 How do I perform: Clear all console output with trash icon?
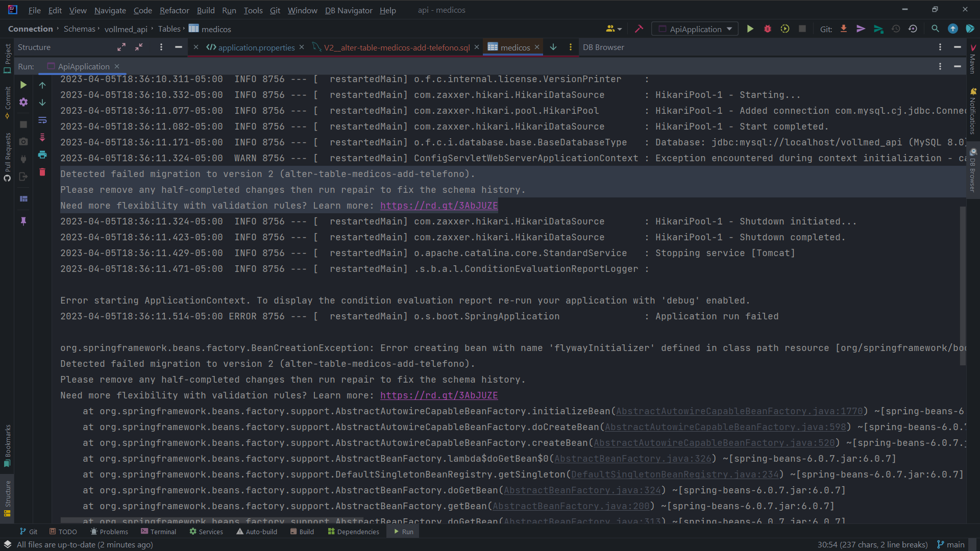click(42, 172)
